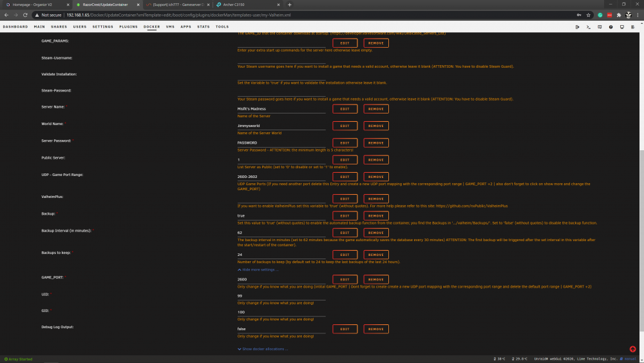The height and width of the screenshot is (363, 644).
Task: Reload the page with refresh icon
Action: pyautogui.click(x=25, y=15)
